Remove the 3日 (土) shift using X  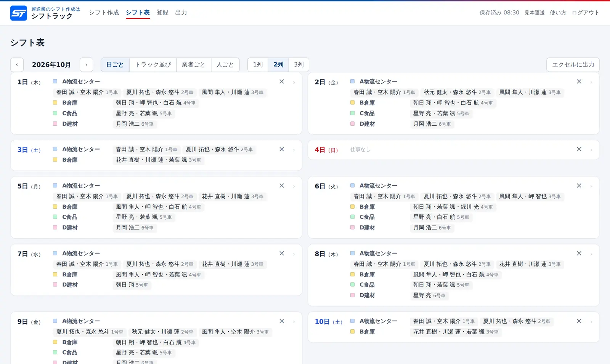coord(282,149)
